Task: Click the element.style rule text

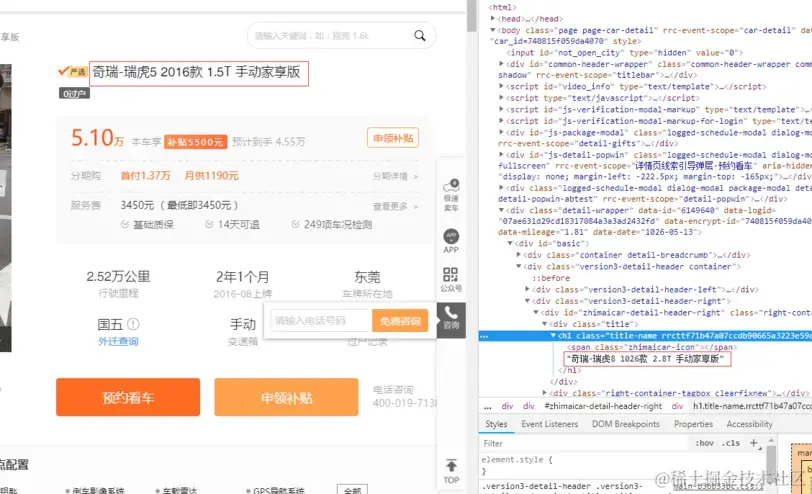Action: (x=517, y=459)
